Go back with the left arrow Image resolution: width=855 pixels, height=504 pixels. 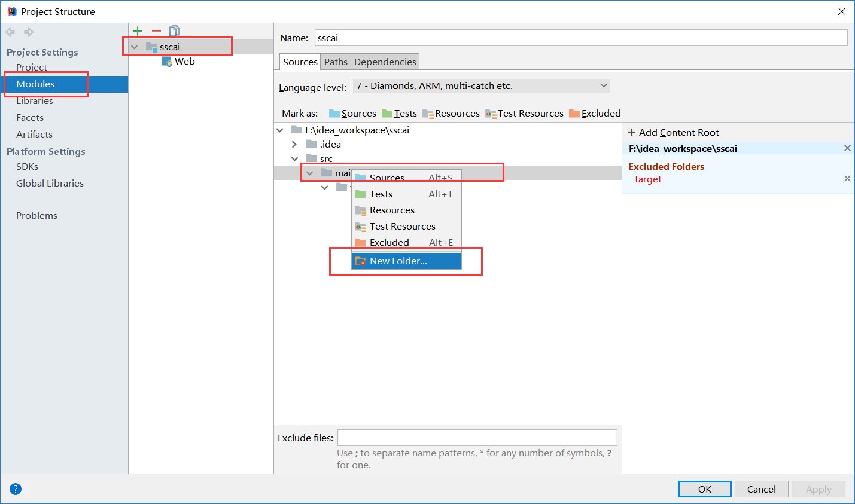click(x=10, y=32)
